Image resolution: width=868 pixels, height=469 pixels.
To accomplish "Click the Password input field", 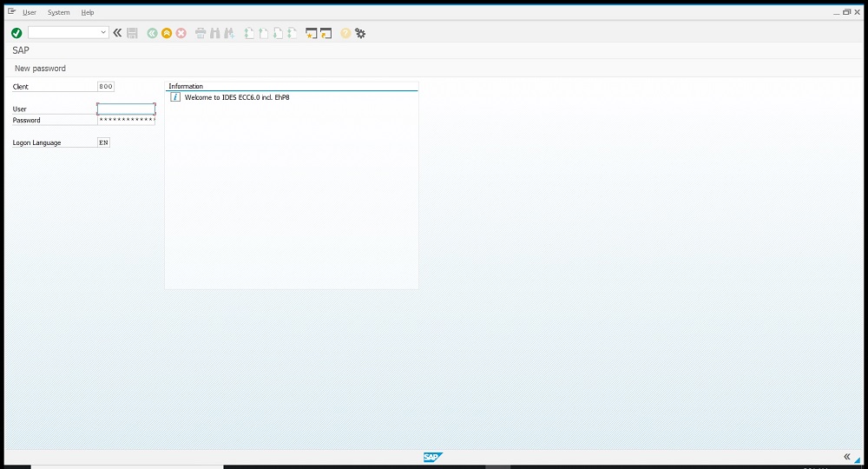I will (126, 120).
